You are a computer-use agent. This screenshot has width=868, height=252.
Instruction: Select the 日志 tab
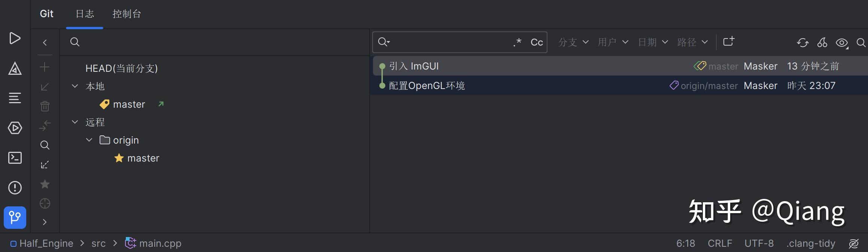click(84, 14)
